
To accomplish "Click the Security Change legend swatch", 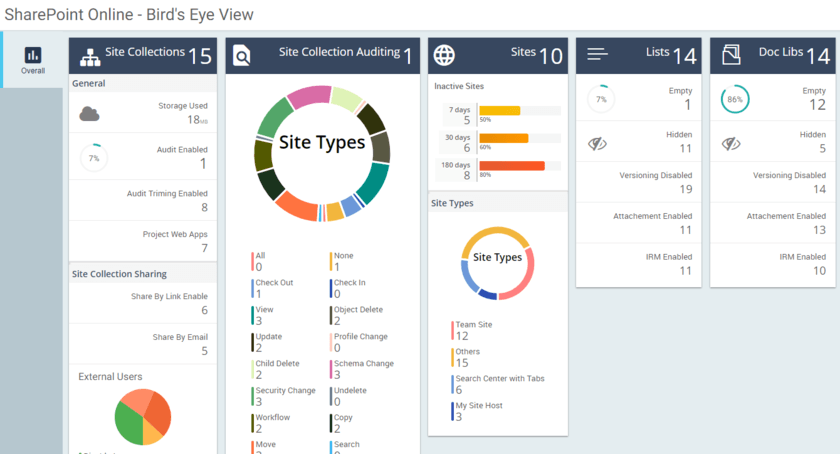I will click(252, 397).
